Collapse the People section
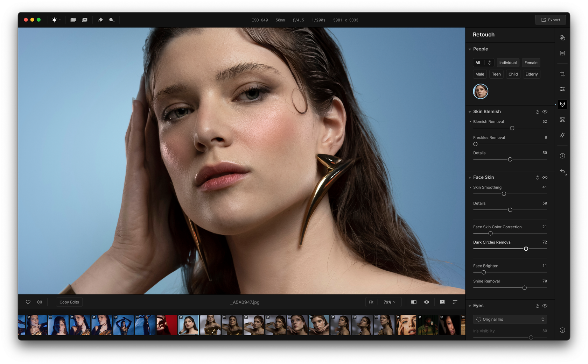 click(470, 49)
